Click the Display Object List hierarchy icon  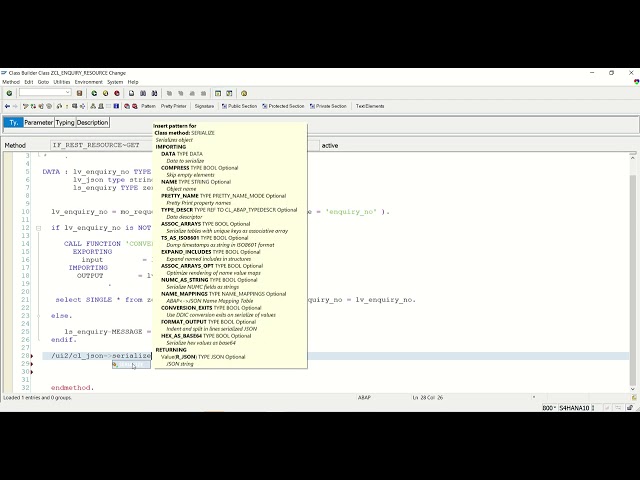93,106
